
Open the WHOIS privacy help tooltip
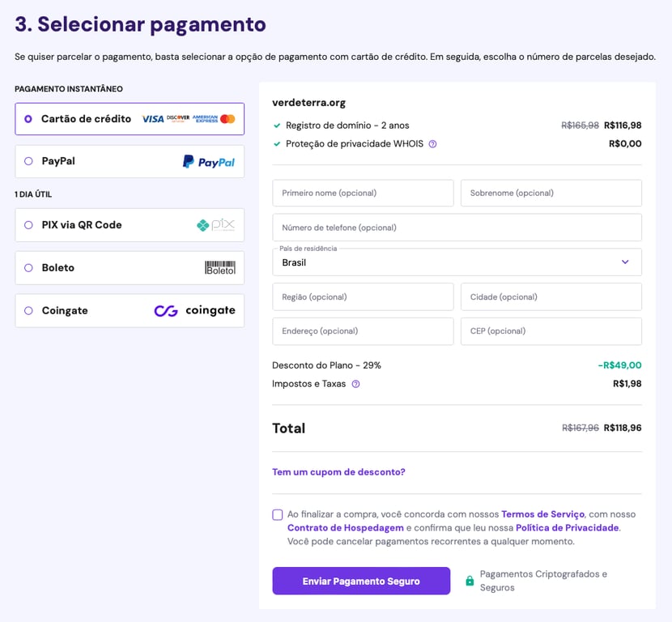435,143
